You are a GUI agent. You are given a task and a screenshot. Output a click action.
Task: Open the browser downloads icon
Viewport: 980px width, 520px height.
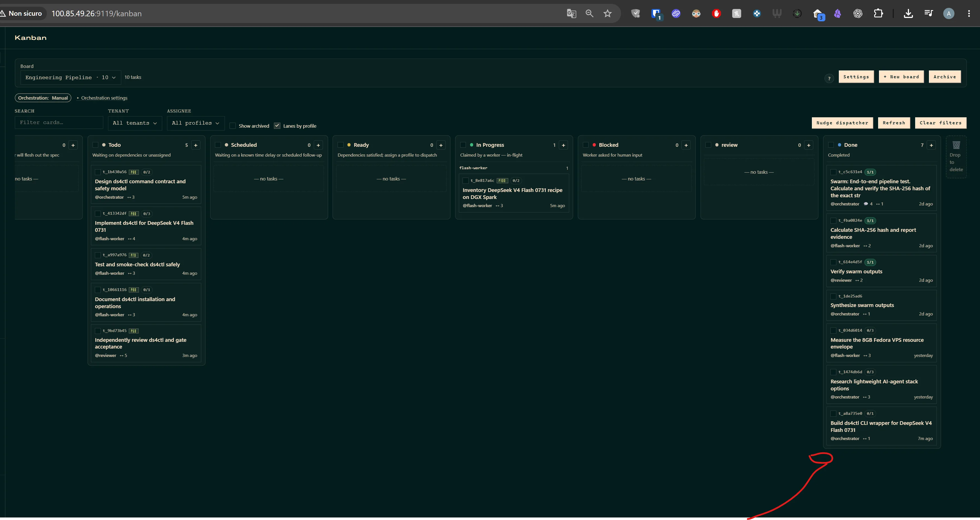[x=908, y=14]
